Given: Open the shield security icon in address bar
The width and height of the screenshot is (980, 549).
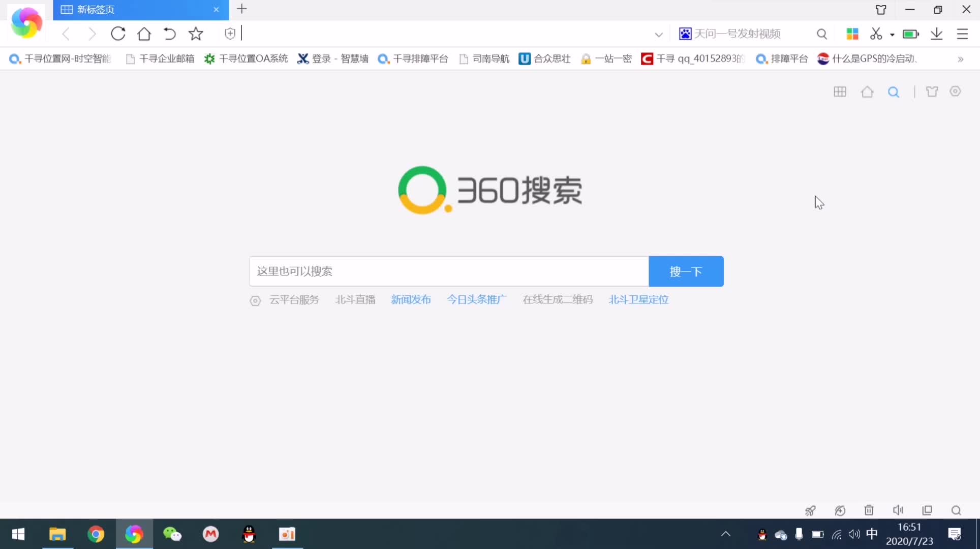Looking at the screenshot, I should point(230,34).
